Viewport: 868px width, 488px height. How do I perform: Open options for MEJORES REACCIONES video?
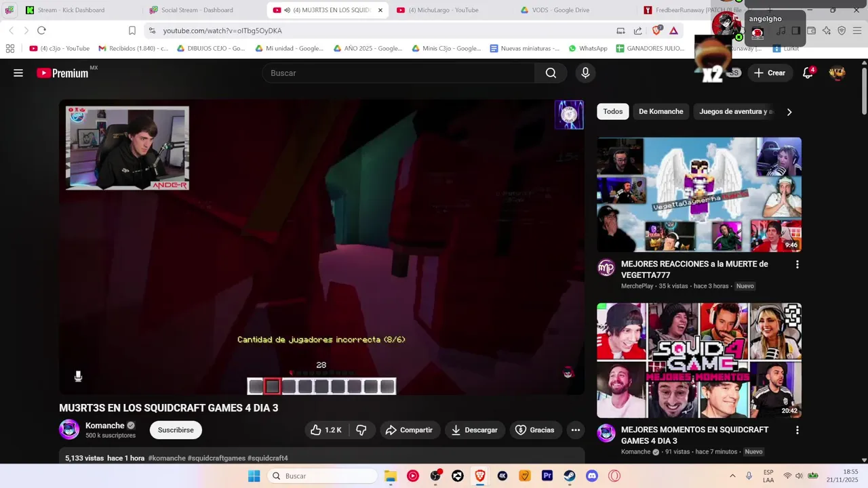tap(797, 264)
